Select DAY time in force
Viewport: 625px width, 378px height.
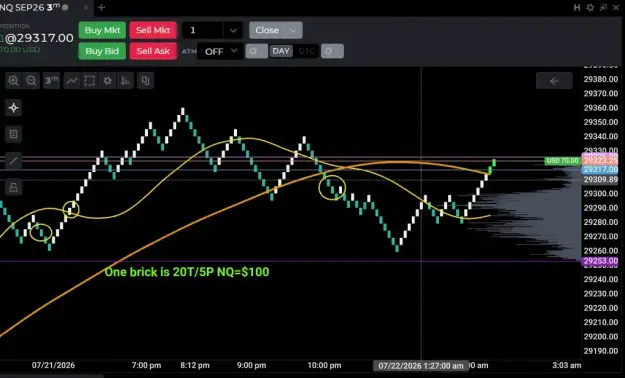pyautogui.click(x=281, y=51)
